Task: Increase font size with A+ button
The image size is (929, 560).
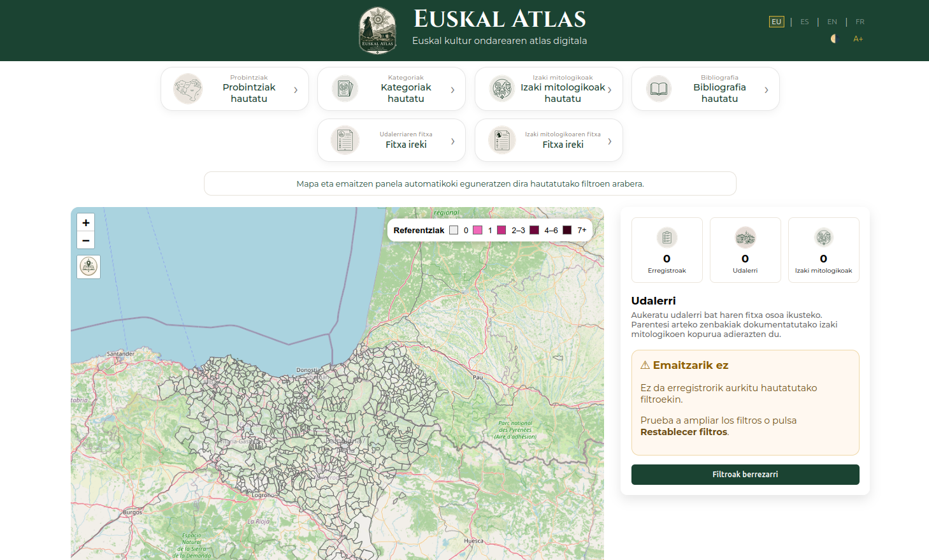Action: [x=858, y=39]
